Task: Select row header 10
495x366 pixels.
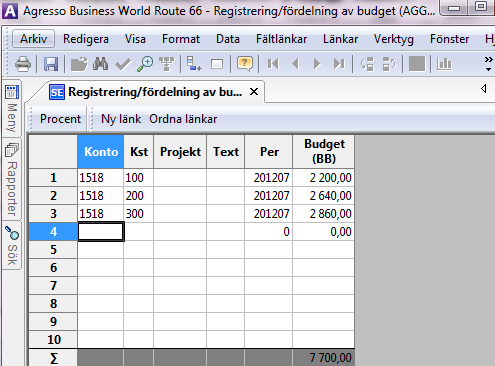Action: click(x=53, y=340)
